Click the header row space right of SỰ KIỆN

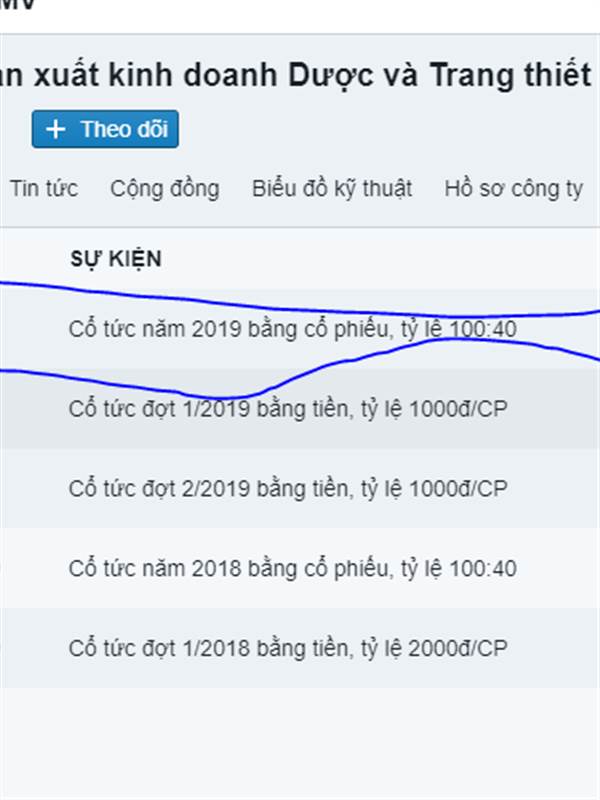(380, 259)
